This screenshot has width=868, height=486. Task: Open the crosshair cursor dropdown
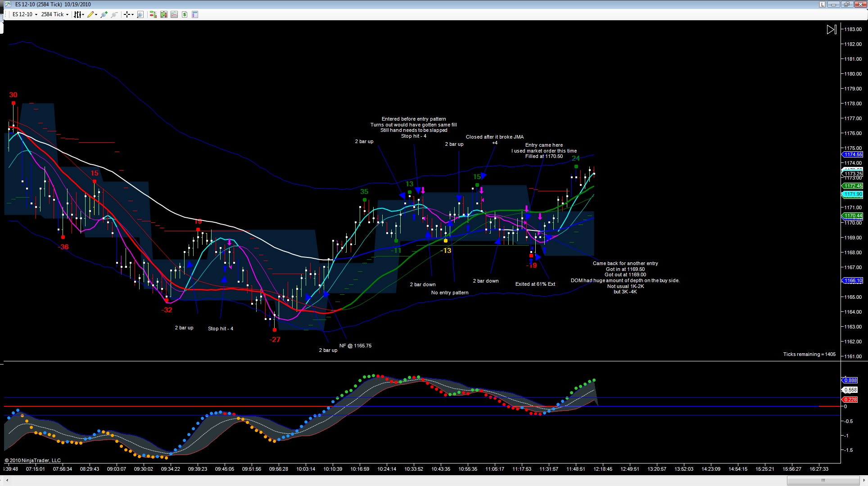[x=129, y=14]
